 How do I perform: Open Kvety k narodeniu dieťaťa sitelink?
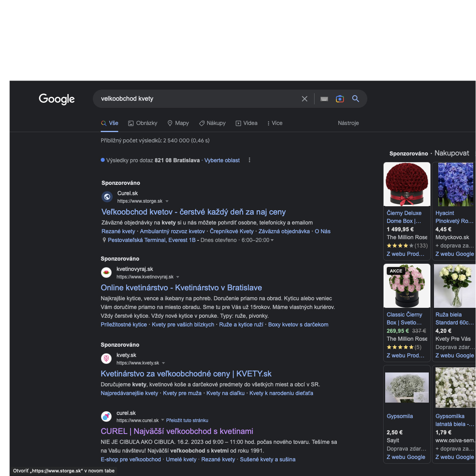pyautogui.click(x=281, y=393)
